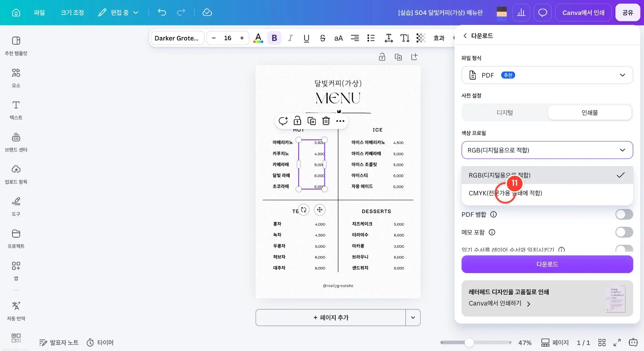644x351 pixels.
Task: Apply underline formatting
Action: pos(306,38)
